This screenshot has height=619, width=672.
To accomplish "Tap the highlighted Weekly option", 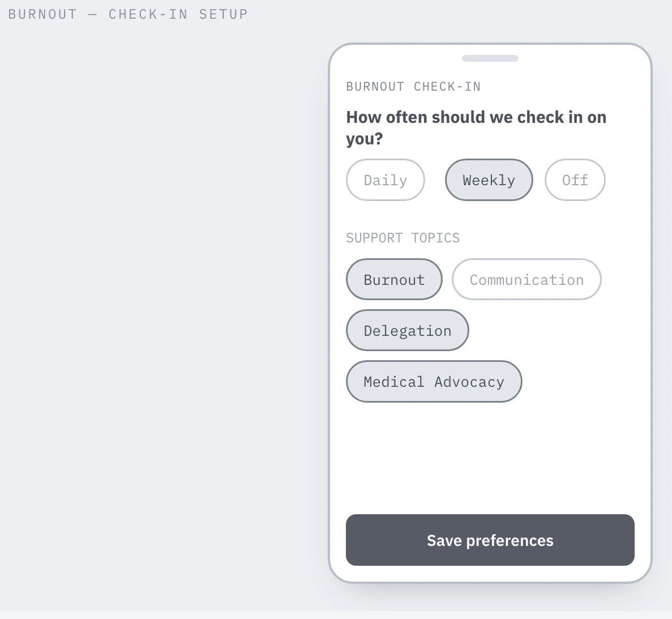I will (x=489, y=180).
